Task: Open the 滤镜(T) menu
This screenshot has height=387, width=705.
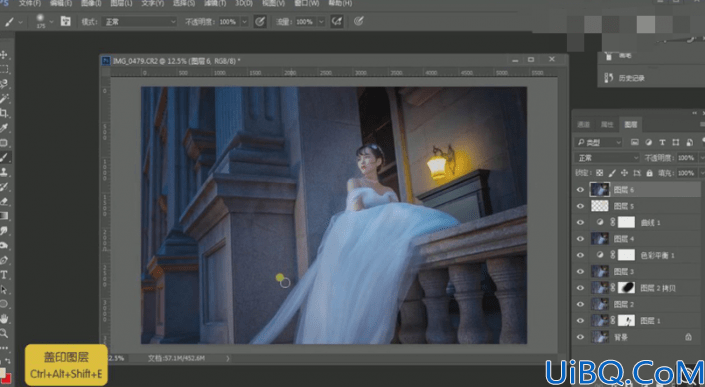Action: 215,3
